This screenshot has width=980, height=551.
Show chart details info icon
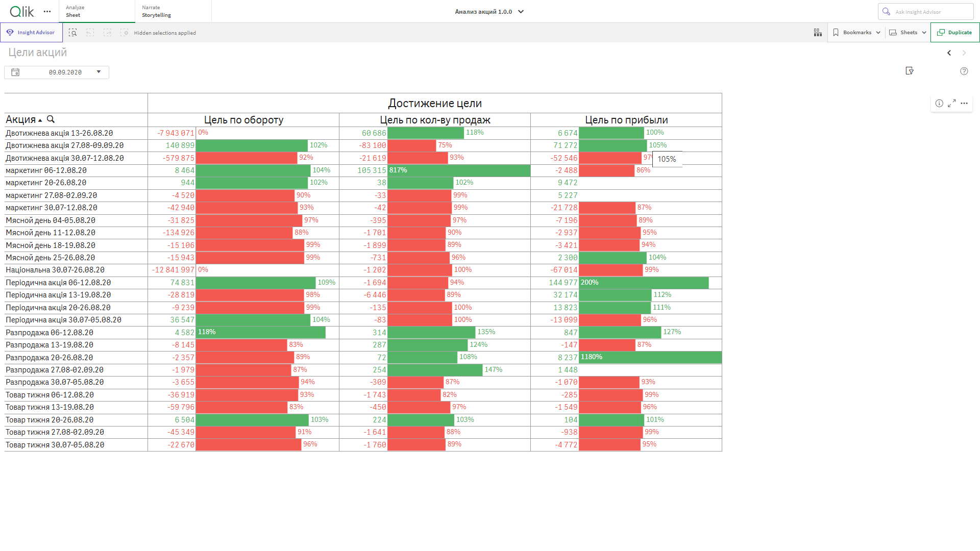(939, 104)
